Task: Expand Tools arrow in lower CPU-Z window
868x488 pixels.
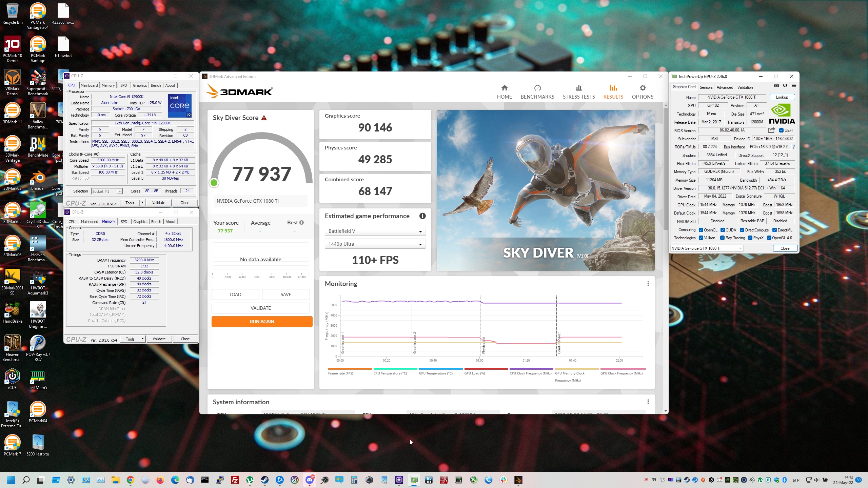Action: click(x=142, y=339)
